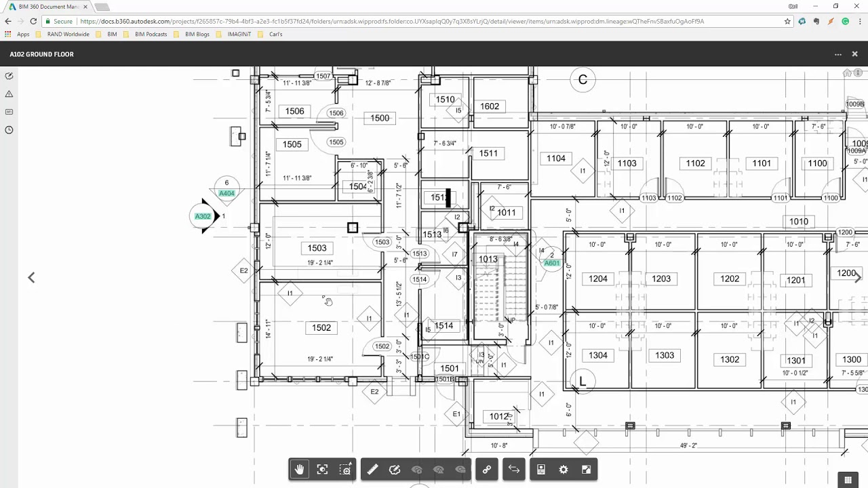
Task: Toggle full screen view
Action: (587, 470)
